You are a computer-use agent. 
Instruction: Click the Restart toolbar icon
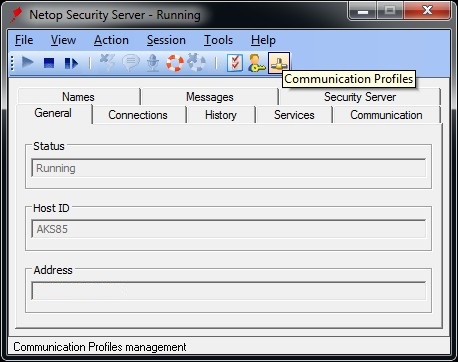pos(71,63)
